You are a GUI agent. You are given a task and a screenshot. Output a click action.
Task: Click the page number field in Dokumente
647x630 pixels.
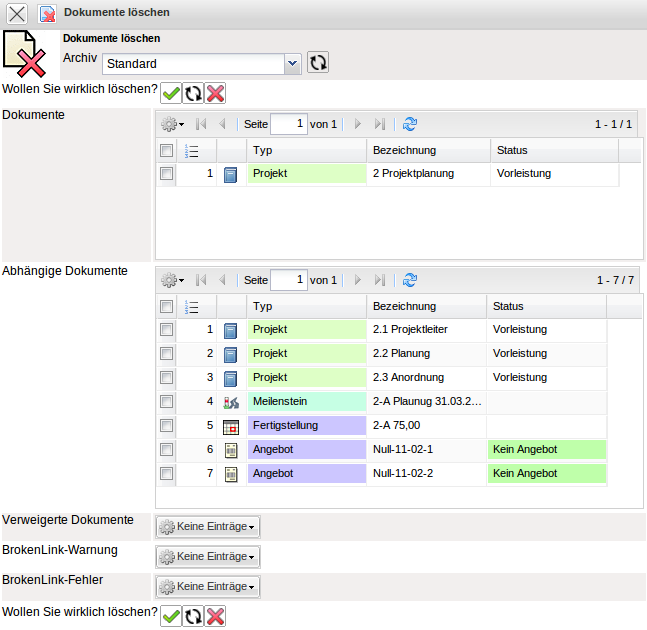tap(288, 124)
